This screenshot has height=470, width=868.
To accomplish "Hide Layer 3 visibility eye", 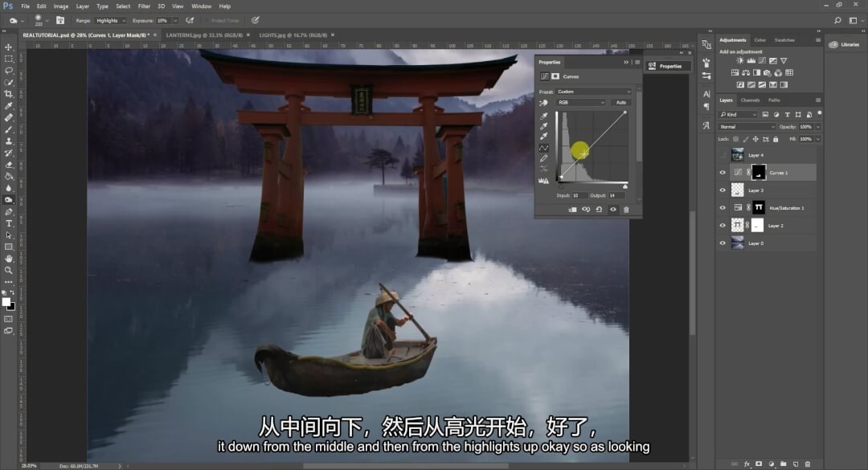I will 723,190.
